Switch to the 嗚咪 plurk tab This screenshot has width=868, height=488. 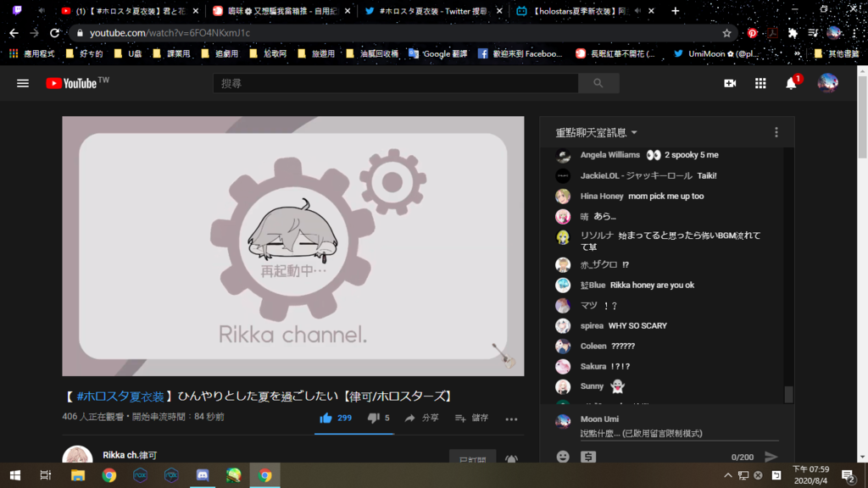281,10
